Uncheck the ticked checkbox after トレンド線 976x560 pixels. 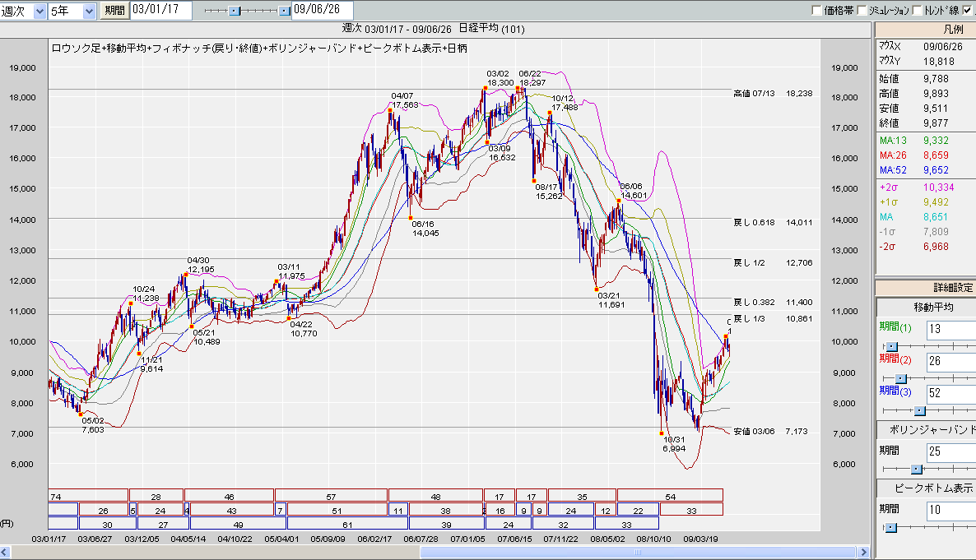pyautogui.click(x=967, y=10)
